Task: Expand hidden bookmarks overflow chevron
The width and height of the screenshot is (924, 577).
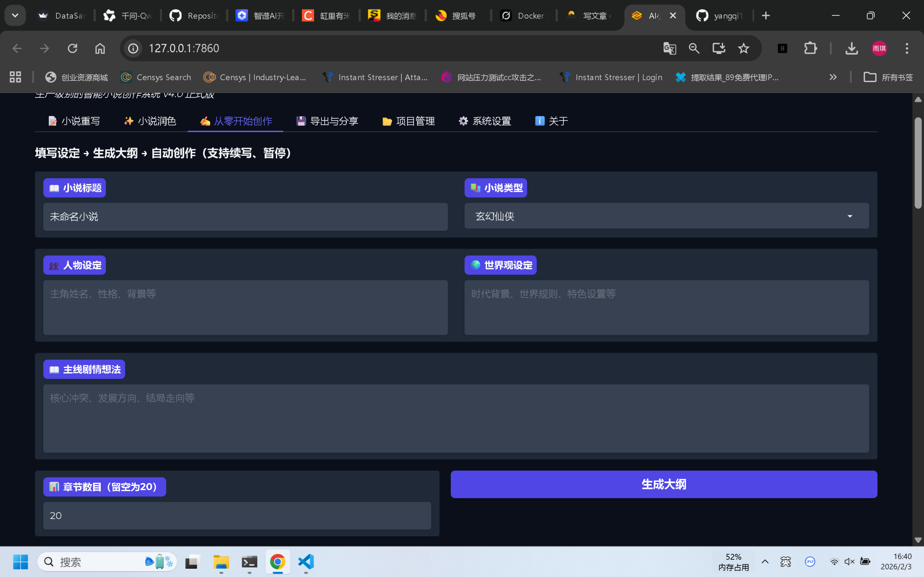Action: [x=833, y=77]
